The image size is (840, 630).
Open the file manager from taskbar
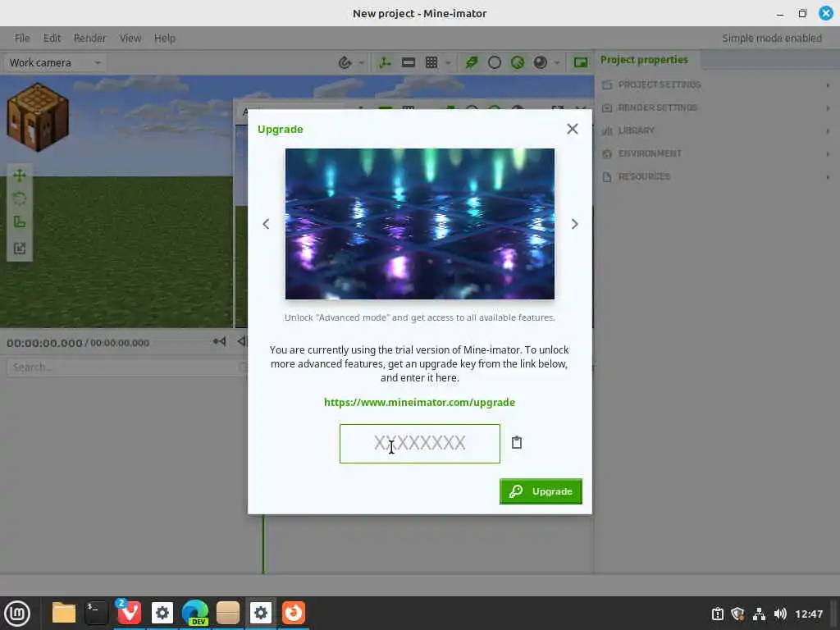click(x=64, y=613)
